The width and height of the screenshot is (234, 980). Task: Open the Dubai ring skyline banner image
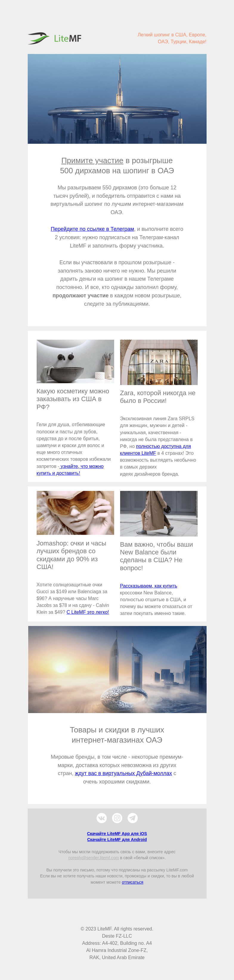pyautogui.click(x=117, y=99)
